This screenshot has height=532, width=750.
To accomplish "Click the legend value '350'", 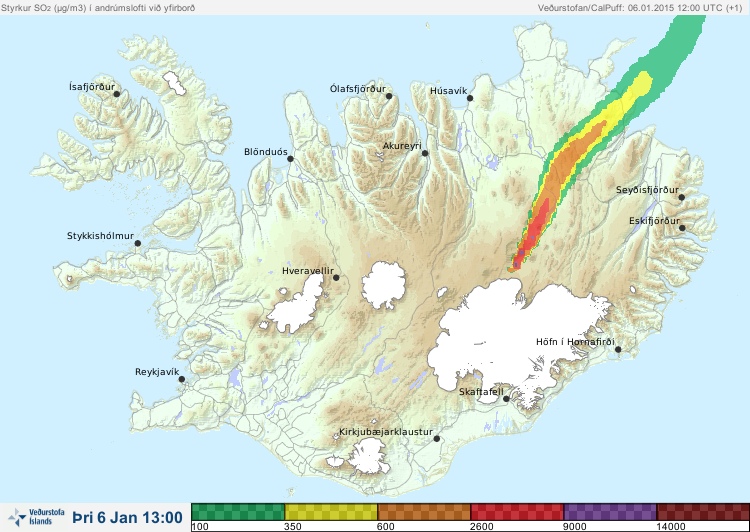I will (293, 527).
